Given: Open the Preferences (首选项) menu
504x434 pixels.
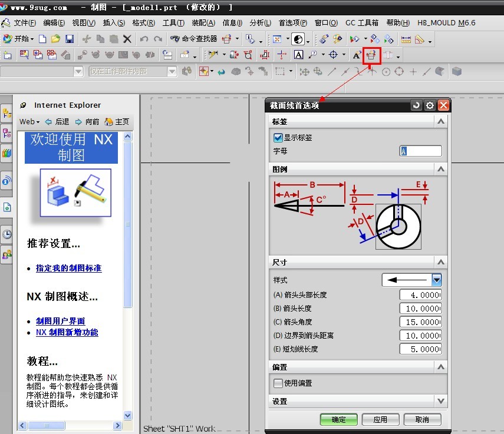Looking at the screenshot, I should tap(293, 23).
